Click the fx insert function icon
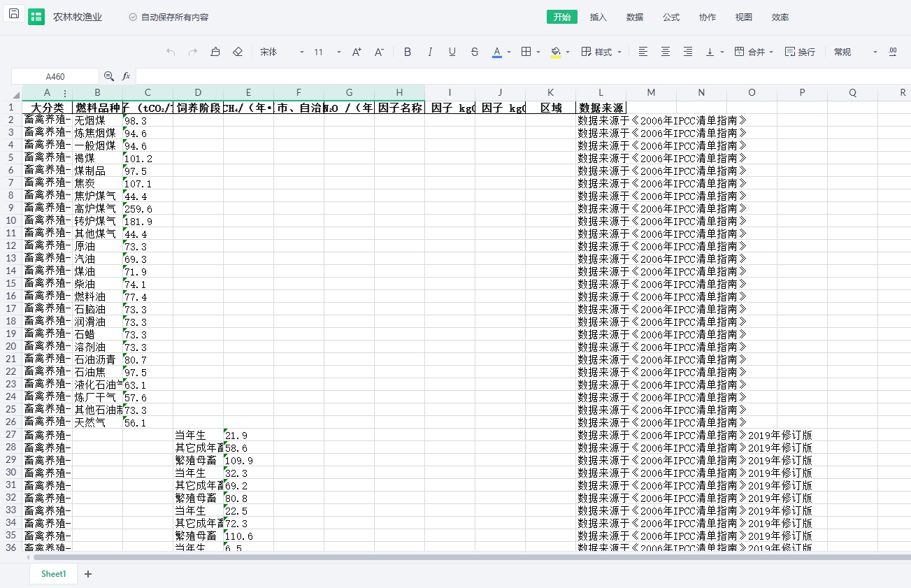 coord(127,76)
